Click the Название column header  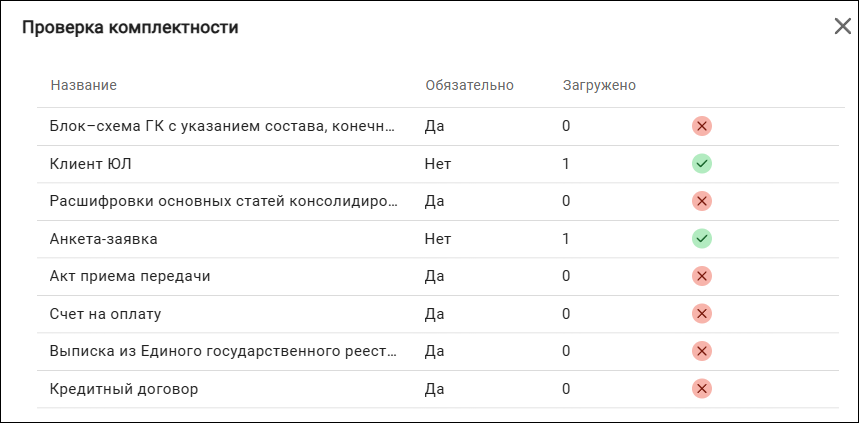coord(83,86)
